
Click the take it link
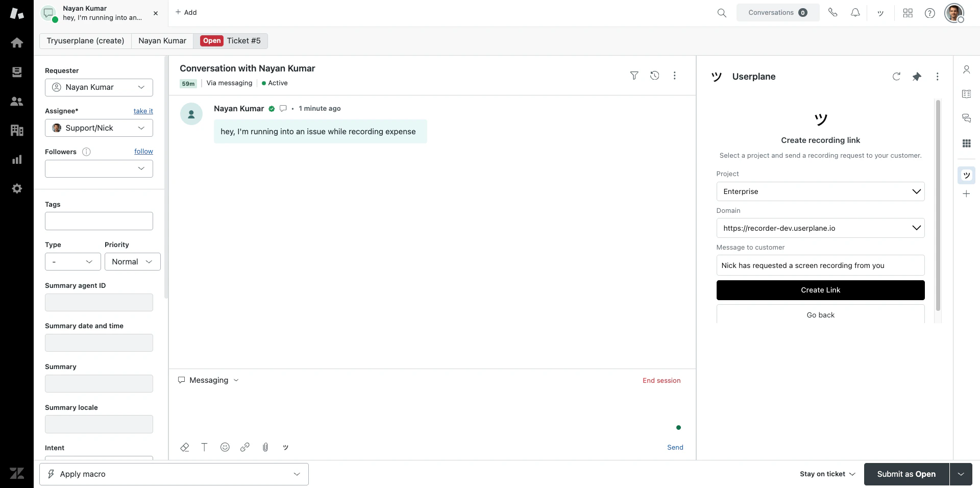143,111
